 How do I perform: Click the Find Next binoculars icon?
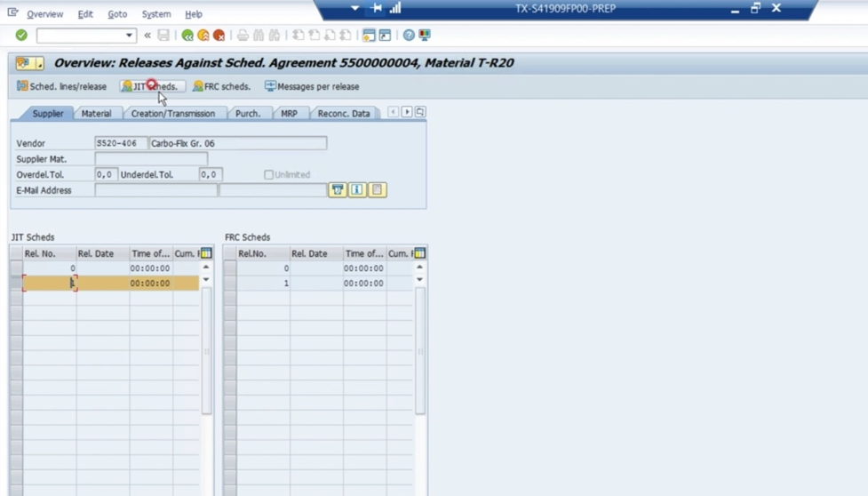(274, 36)
